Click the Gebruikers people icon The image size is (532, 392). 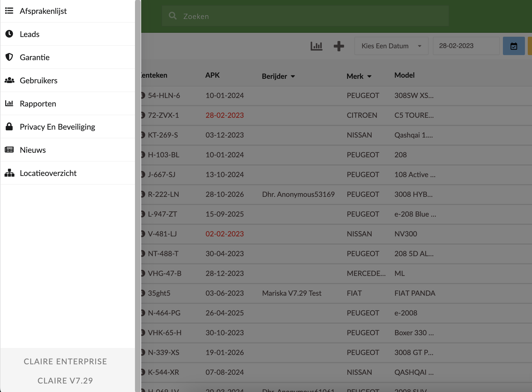[9, 80]
